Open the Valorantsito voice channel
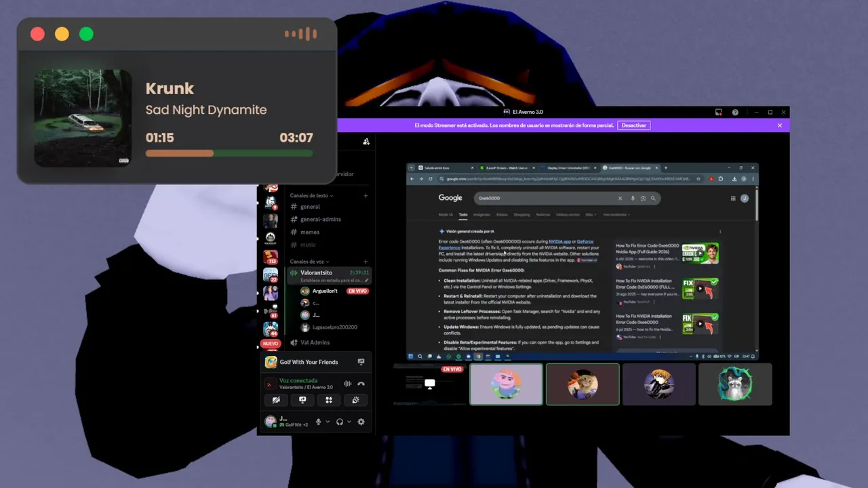Image resolution: width=868 pixels, height=488 pixels. point(329,275)
